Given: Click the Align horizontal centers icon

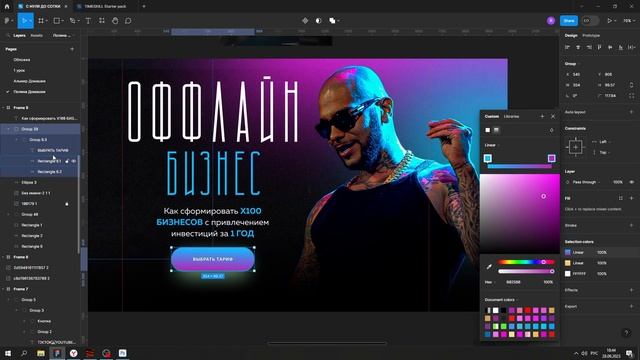Looking at the screenshot, I should (x=578, y=47).
